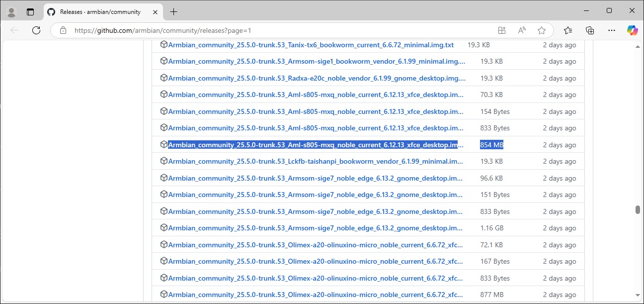Open the Copilot sidebar icon
This screenshot has height=304, width=644.
(x=632, y=30)
